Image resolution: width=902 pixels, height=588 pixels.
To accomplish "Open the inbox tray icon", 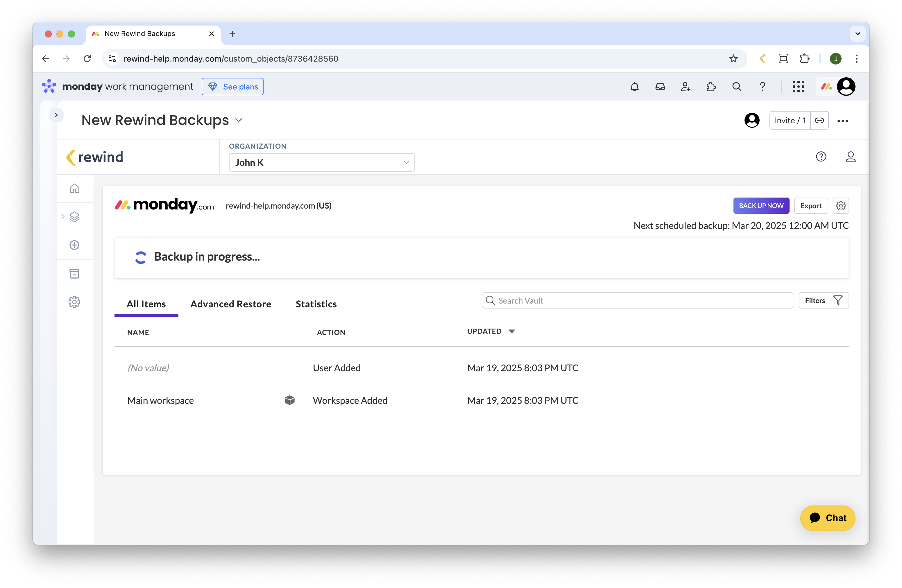I will tap(660, 87).
